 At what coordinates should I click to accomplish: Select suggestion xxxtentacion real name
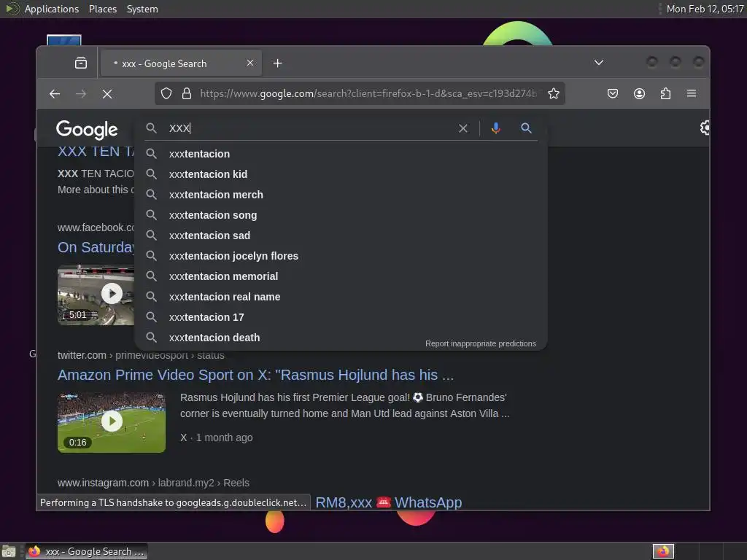point(341,297)
